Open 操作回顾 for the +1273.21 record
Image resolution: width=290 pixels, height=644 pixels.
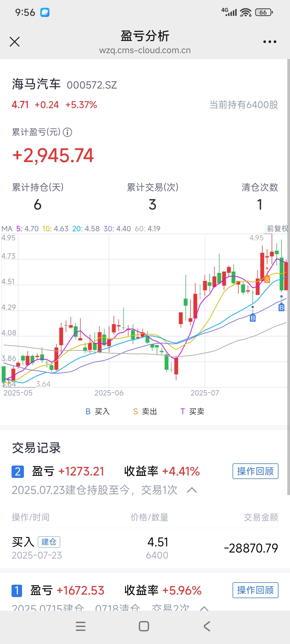tap(255, 471)
